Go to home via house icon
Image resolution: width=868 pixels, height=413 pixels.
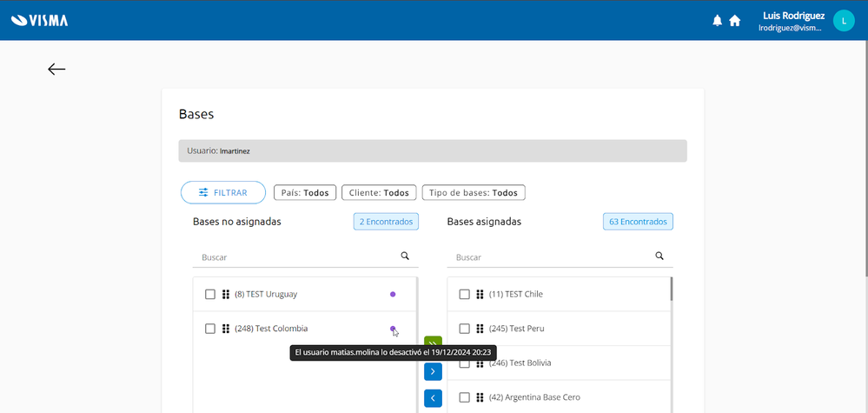click(x=735, y=21)
